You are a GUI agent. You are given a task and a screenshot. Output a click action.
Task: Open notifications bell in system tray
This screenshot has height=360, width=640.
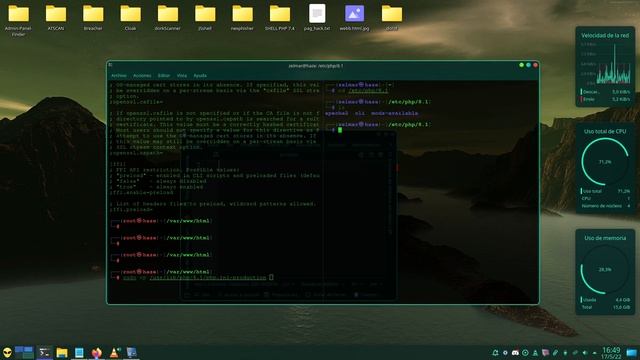point(495,353)
